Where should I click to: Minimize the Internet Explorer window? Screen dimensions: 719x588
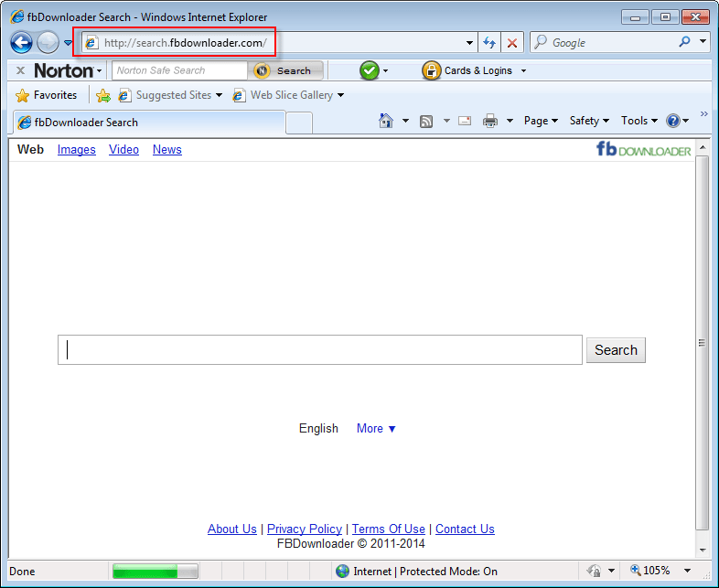(x=636, y=17)
